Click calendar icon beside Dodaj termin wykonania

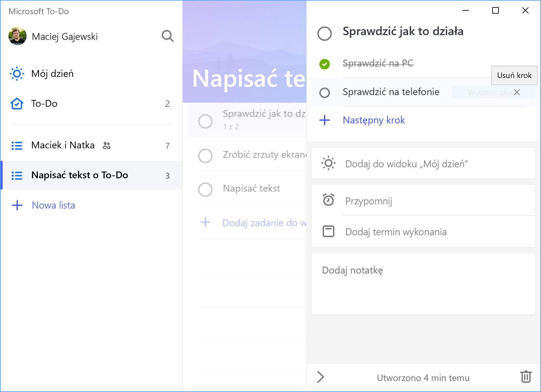328,231
